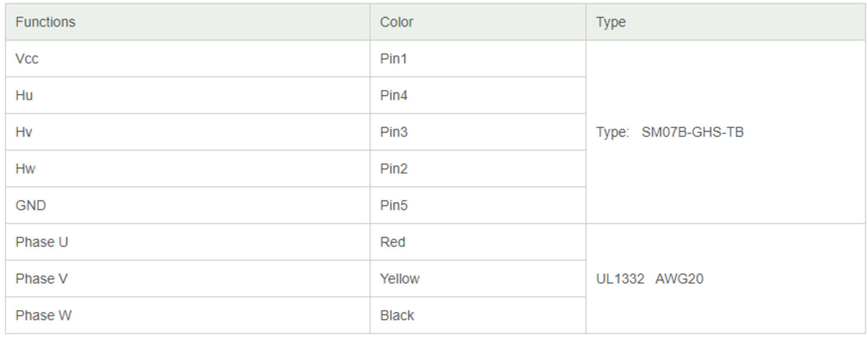Select the Yellow color cell

(x=399, y=279)
